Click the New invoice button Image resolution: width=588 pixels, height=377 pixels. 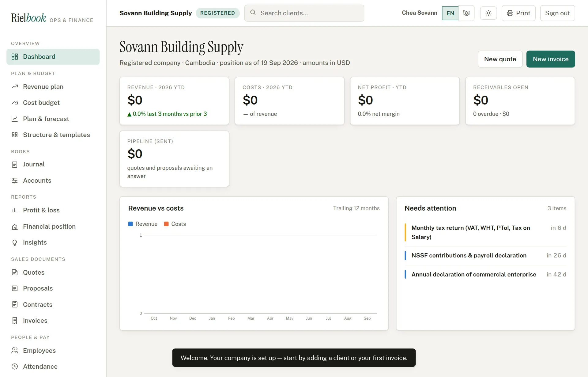click(x=550, y=59)
